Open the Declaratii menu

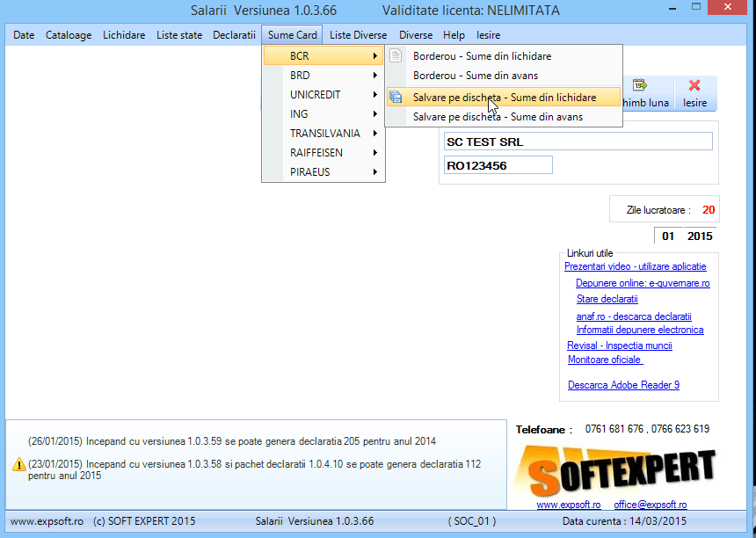point(234,35)
